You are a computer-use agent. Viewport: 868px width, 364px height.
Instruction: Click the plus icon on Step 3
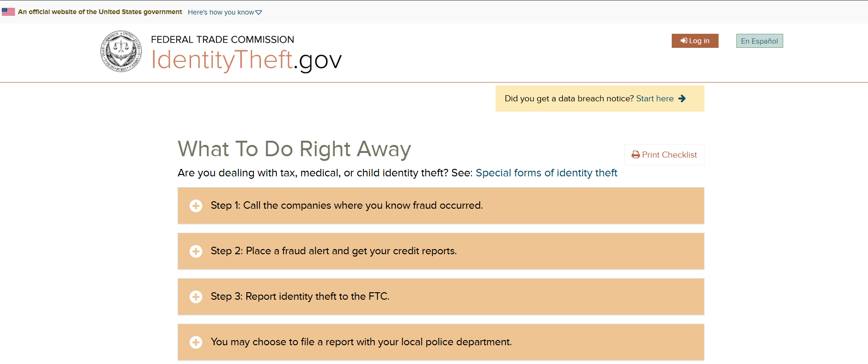tap(196, 296)
